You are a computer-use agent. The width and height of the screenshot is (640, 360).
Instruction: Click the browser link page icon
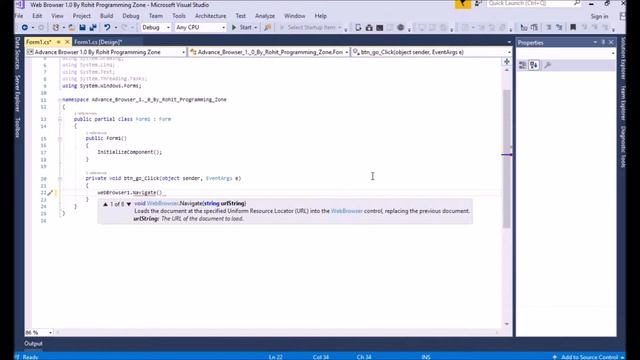click(x=358, y=27)
